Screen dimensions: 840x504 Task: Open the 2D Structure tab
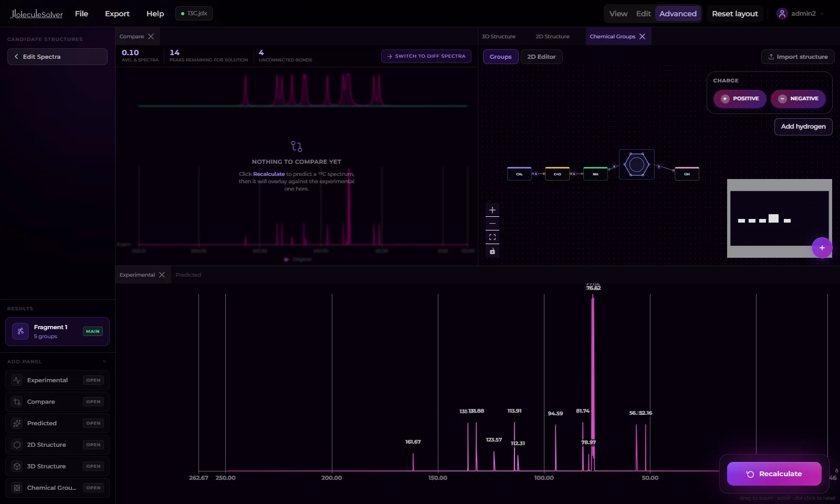[552, 36]
